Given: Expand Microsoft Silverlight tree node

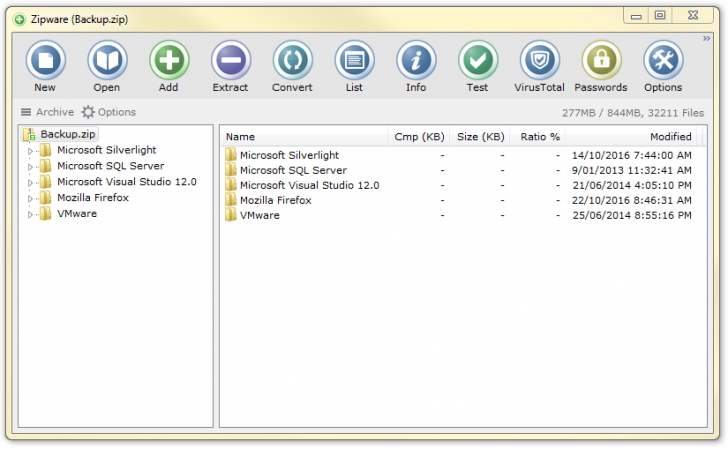Looking at the screenshot, I should point(30,151).
